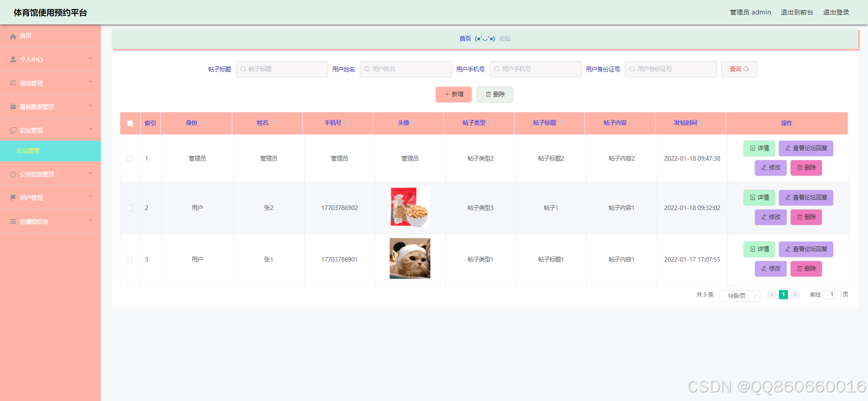Click the icon beside 场地管理

pos(13,83)
